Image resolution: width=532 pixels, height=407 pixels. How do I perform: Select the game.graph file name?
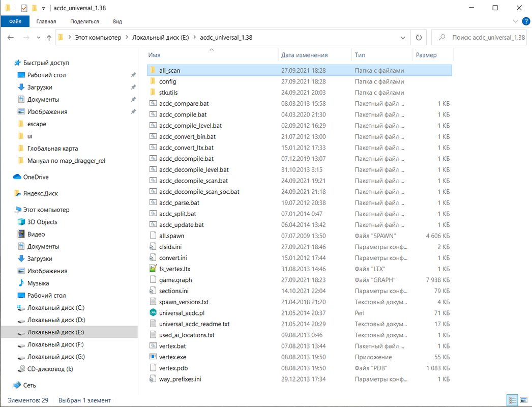pos(175,280)
